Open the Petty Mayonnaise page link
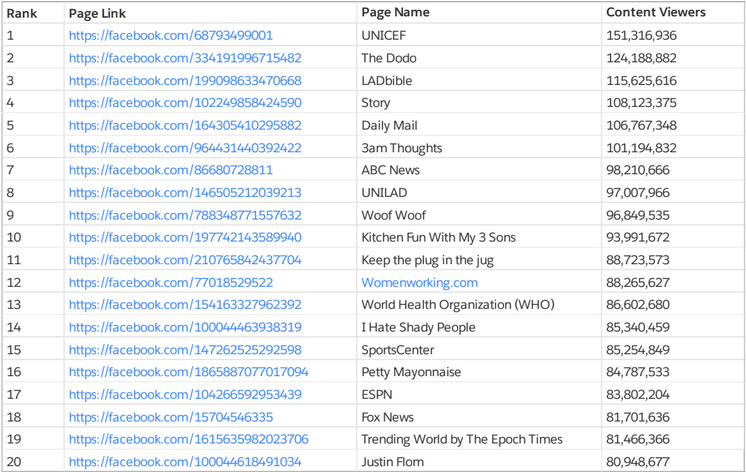Image resolution: width=746 pixels, height=472 pixels. click(188, 372)
